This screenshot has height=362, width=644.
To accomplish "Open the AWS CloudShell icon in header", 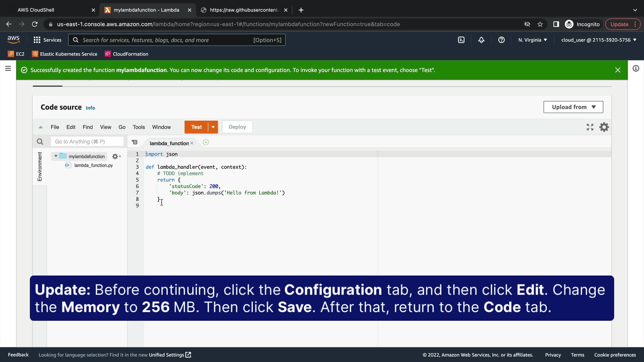I will (x=461, y=40).
